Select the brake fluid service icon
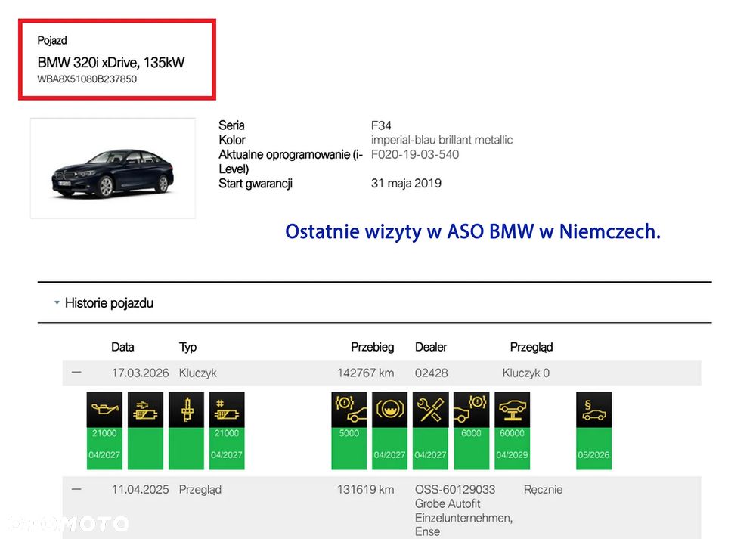The image size is (756, 539). coord(389,410)
